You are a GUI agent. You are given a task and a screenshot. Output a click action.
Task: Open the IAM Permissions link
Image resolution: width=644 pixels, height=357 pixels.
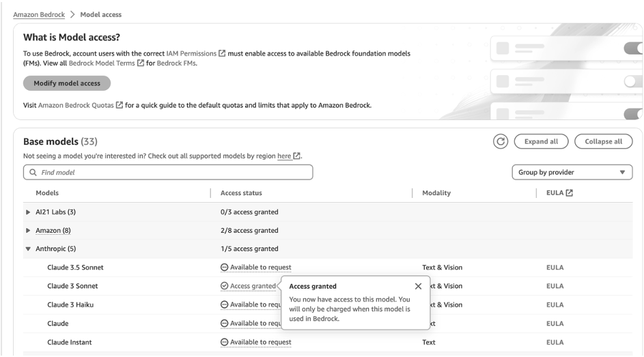(x=191, y=53)
